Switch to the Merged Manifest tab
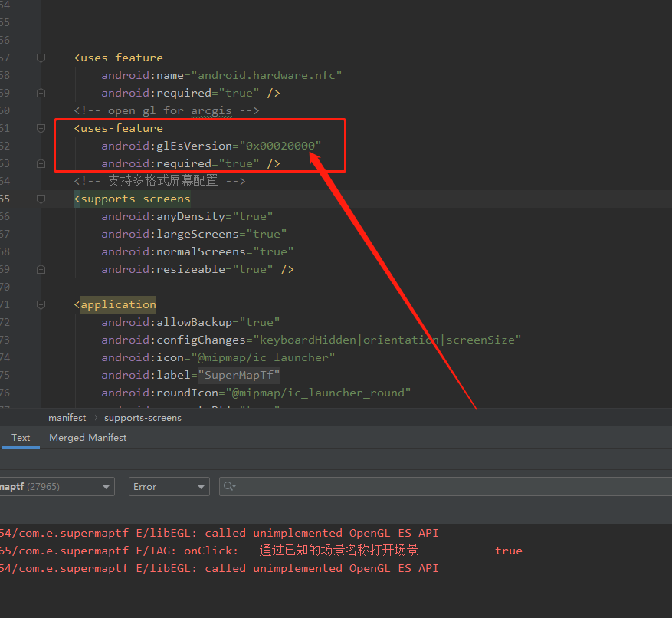The width and height of the screenshot is (672, 618). pyautogui.click(x=88, y=438)
